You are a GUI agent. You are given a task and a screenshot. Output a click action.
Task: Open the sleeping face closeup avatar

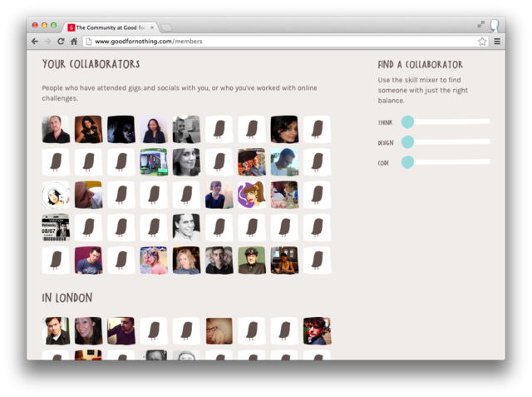click(89, 195)
